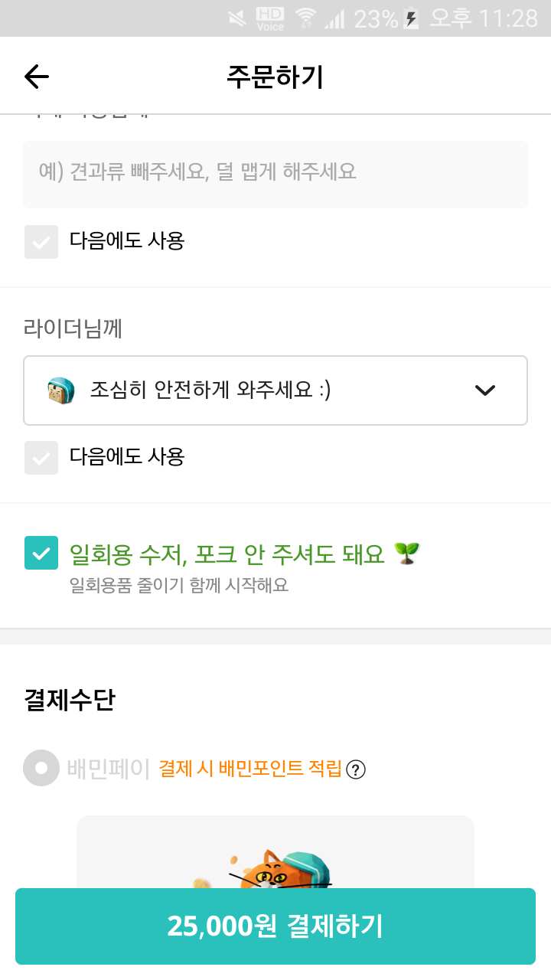Viewport: 551px width, 980px height.
Task: Expand options with the dropdown chevron arrow
Action: point(485,390)
